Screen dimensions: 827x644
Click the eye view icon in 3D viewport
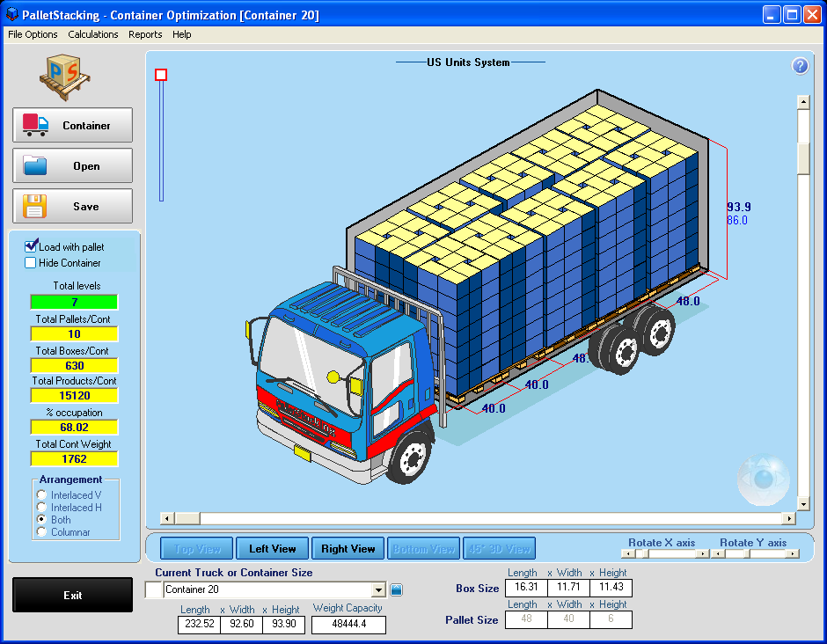click(x=763, y=479)
